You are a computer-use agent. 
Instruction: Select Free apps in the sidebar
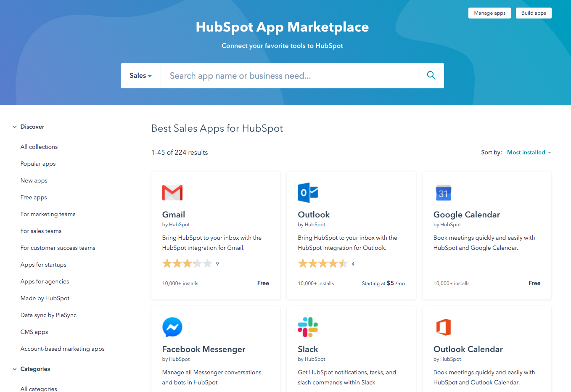(34, 197)
